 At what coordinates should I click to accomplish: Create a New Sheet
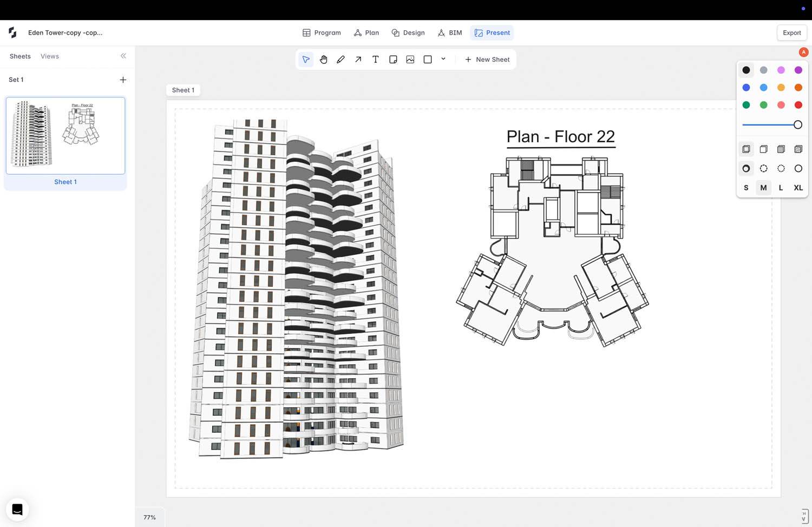click(x=487, y=60)
